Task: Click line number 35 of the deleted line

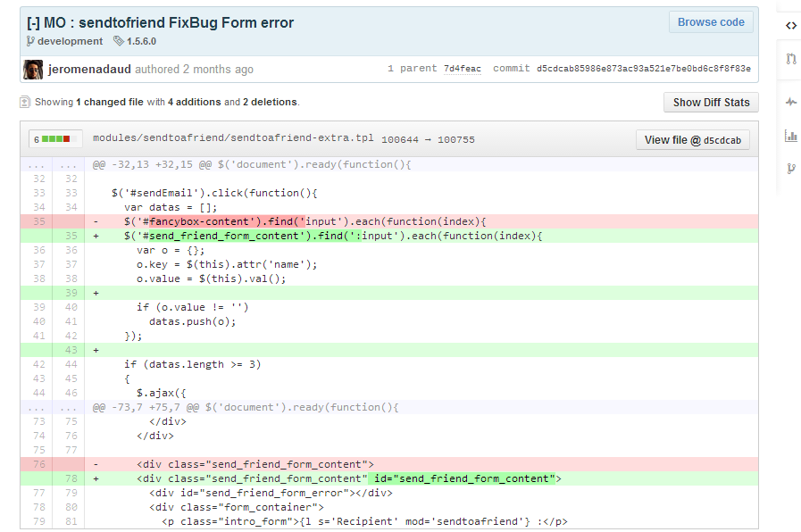Action: pyautogui.click(x=38, y=221)
